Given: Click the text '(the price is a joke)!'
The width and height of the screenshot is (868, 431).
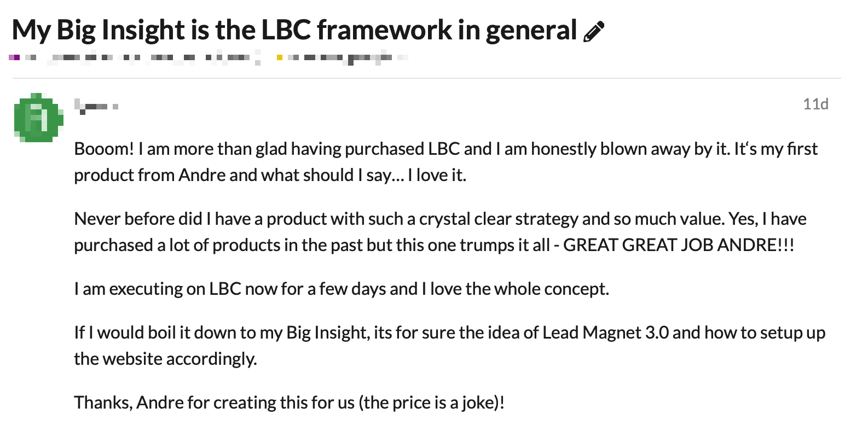Looking at the screenshot, I should point(431,402).
